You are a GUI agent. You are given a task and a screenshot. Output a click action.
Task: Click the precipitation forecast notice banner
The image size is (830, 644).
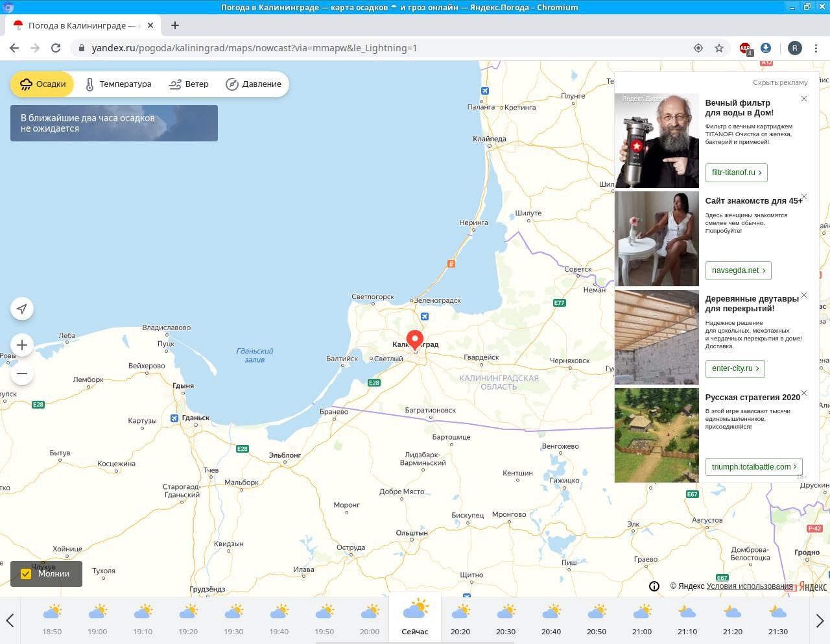coord(114,123)
